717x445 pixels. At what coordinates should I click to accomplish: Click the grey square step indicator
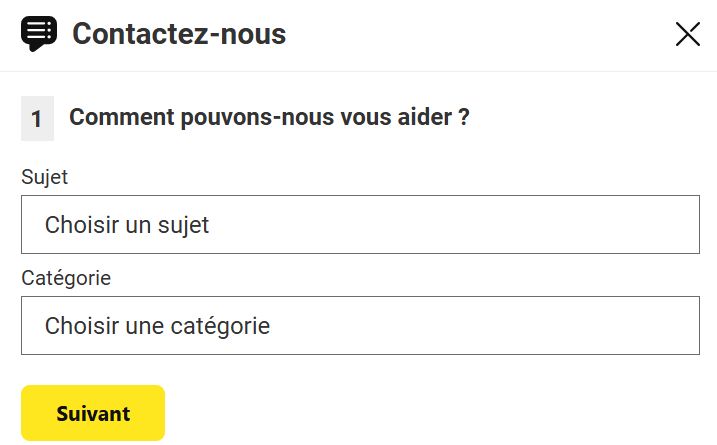pos(37,119)
